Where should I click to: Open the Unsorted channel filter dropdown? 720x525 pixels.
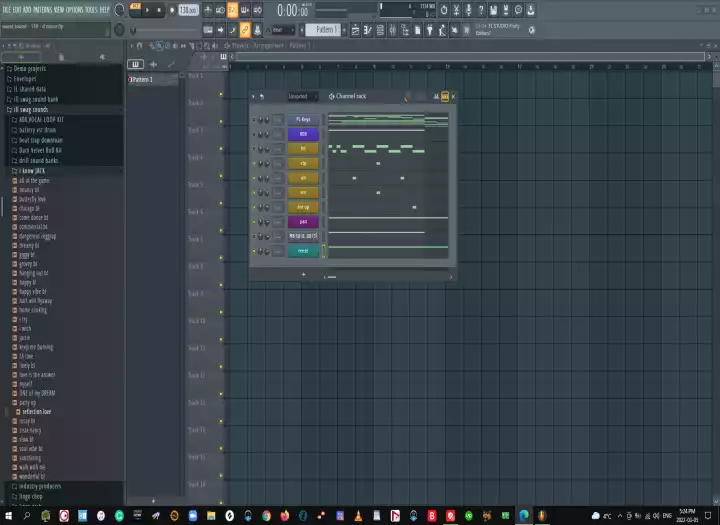tap(303, 96)
